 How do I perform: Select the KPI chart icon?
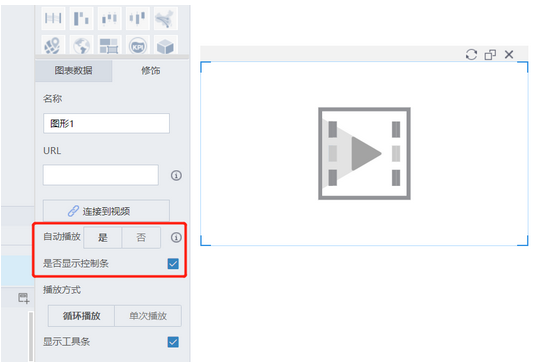[137, 45]
